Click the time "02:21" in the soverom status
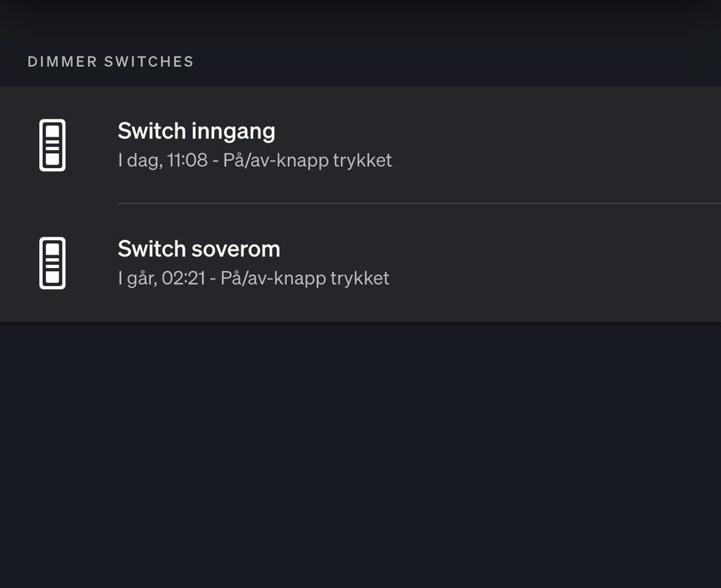This screenshot has height=588, width=721. click(183, 279)
